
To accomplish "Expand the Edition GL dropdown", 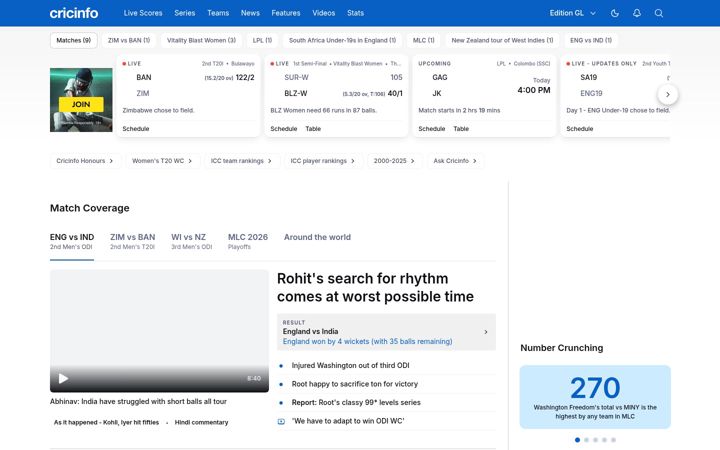I will (573, 13).
